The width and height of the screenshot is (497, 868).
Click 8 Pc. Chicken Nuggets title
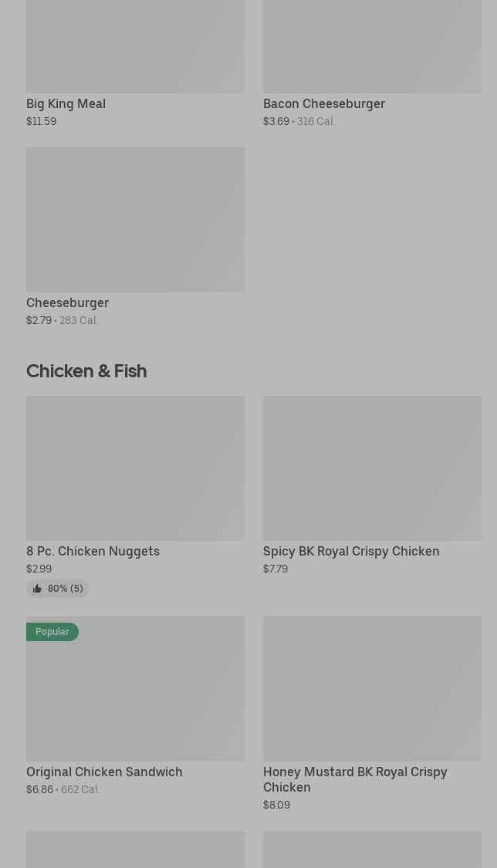pyautogui.click(x=93, y=551)
